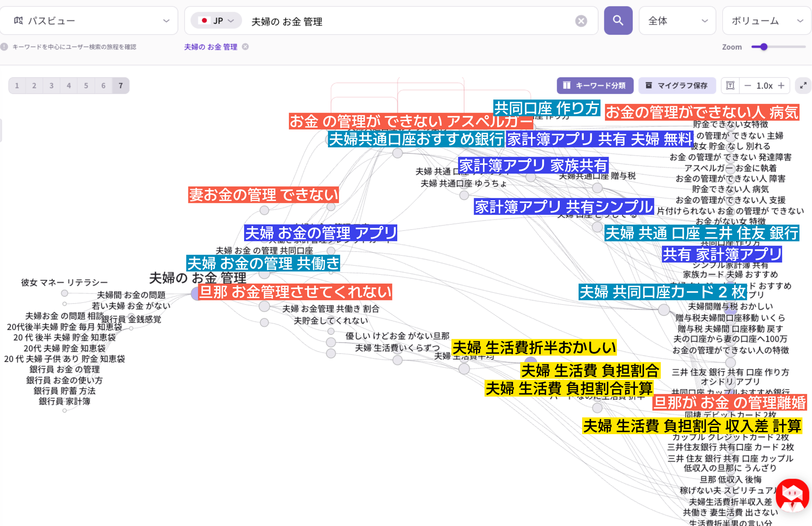Increase graph zoom with plus icon
This screenshot has height=526, width=812.
(x=781, y=85)
